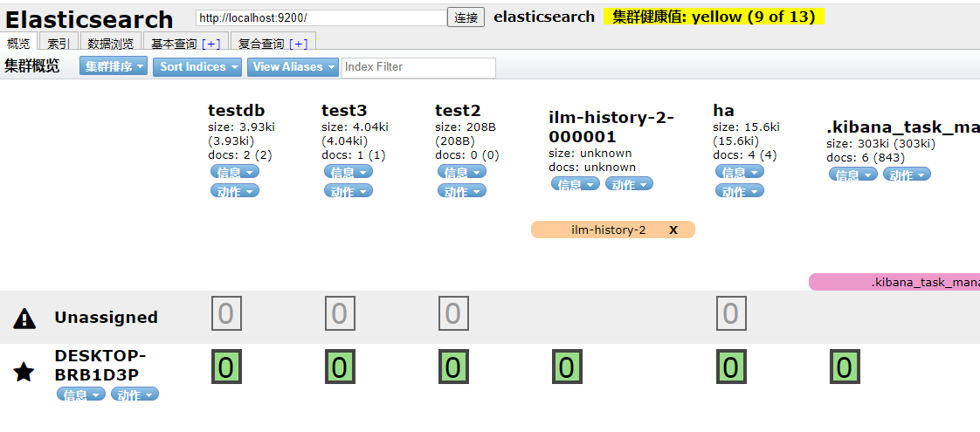Screen dimensions: 980x432
Task: Switch to the 数据浏览 tab
Action: 111,43
